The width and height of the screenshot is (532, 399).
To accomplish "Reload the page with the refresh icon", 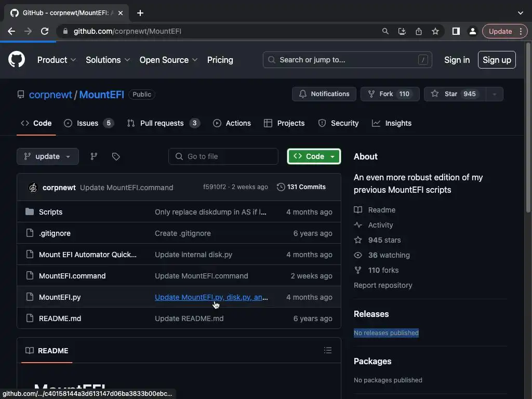I will [45, 31].
